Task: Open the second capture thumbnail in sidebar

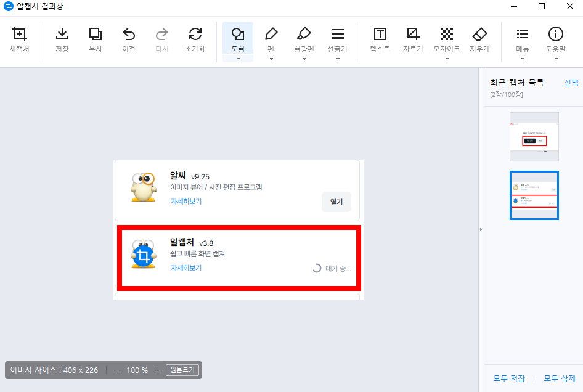Action: 534,195
